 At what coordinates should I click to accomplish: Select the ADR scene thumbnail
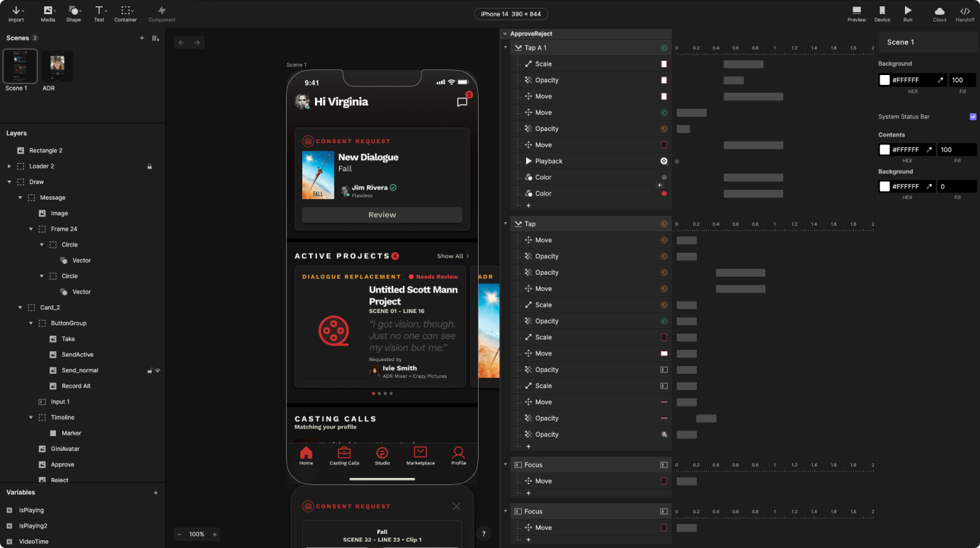point(57,66)
